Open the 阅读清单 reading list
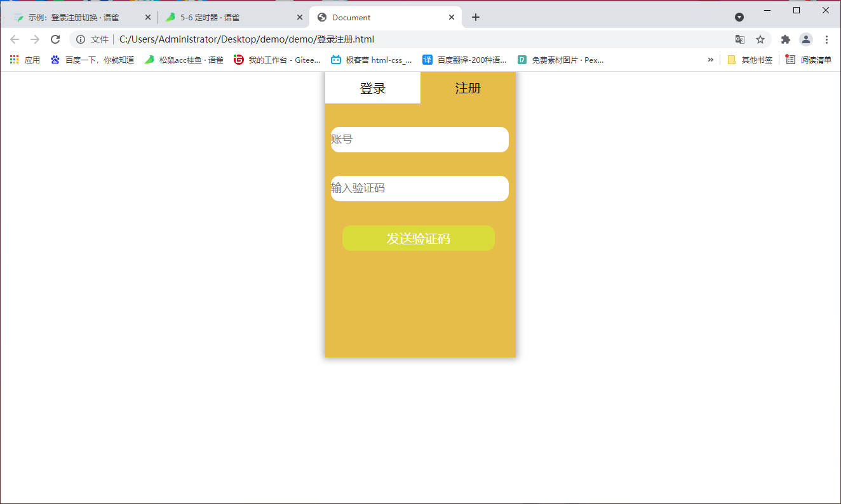Screen dimensions: 841x504 (x=809, y=60)
